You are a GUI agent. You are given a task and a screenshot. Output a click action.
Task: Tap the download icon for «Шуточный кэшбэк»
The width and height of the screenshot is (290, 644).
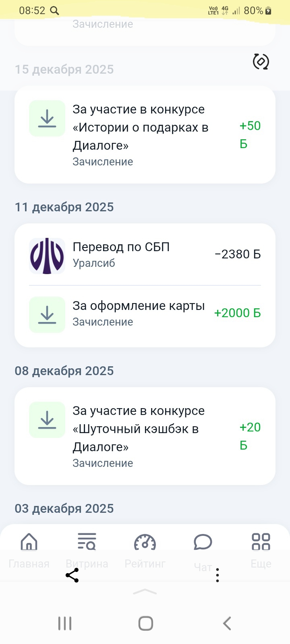[x=47, y=420]
